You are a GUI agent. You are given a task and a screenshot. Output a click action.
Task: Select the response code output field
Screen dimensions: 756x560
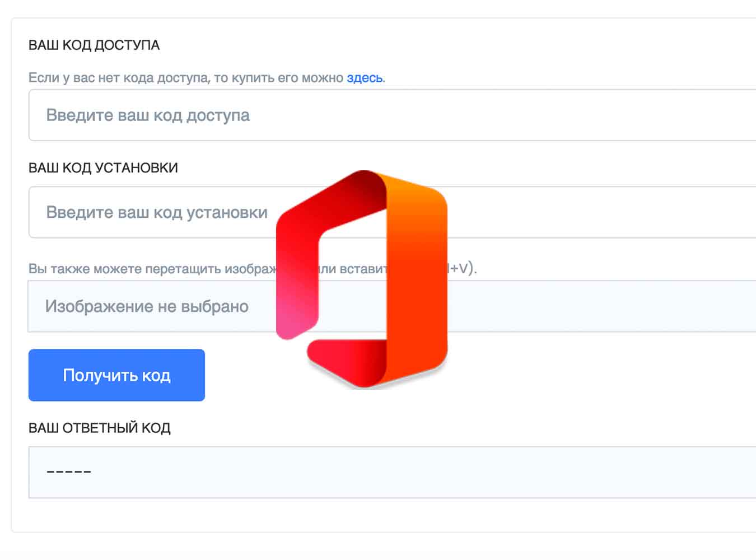(392, 472)
